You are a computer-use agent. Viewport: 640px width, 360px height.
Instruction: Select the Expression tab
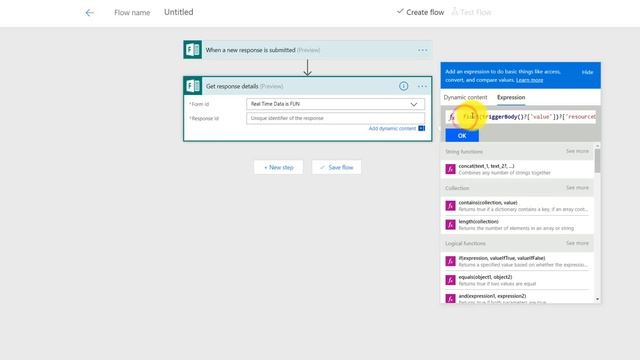point(511,98)
